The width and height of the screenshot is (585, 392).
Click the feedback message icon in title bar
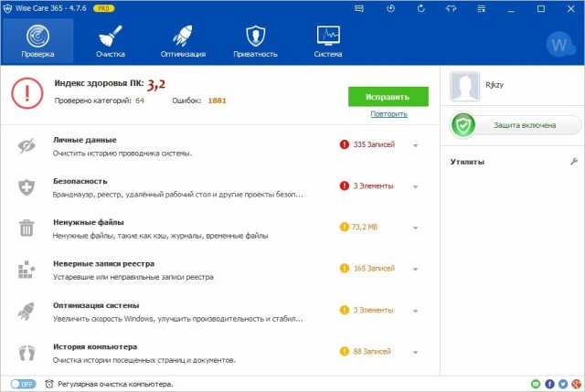click(360, 8)
